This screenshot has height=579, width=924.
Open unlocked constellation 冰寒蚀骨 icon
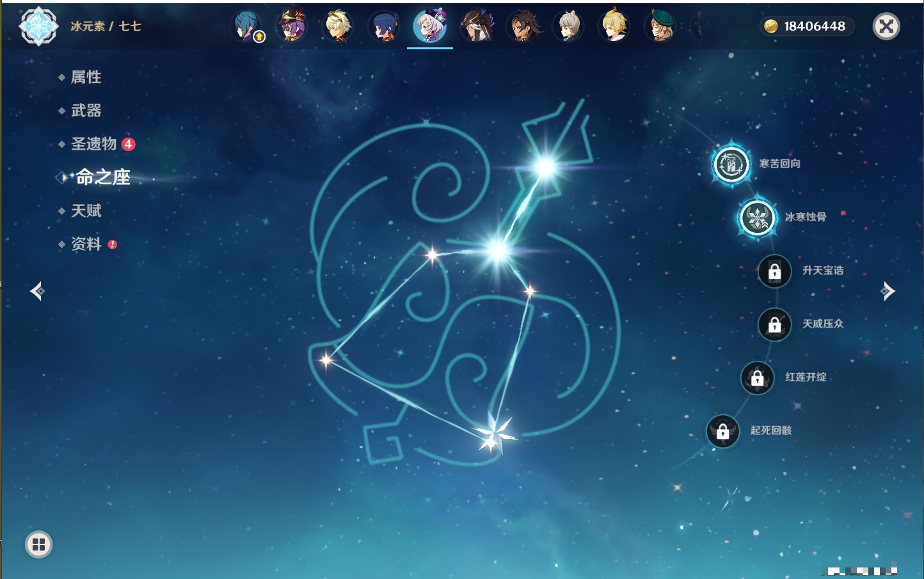pos(757,218)
